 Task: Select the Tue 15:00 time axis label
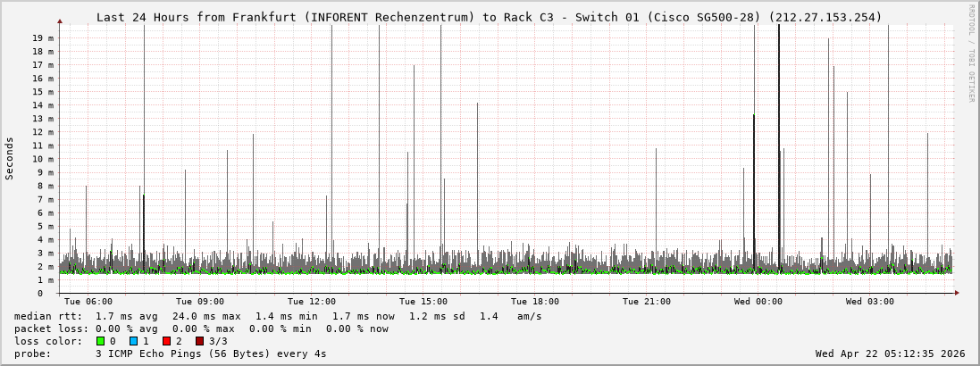pyautogui.click(x=423, y=302)
